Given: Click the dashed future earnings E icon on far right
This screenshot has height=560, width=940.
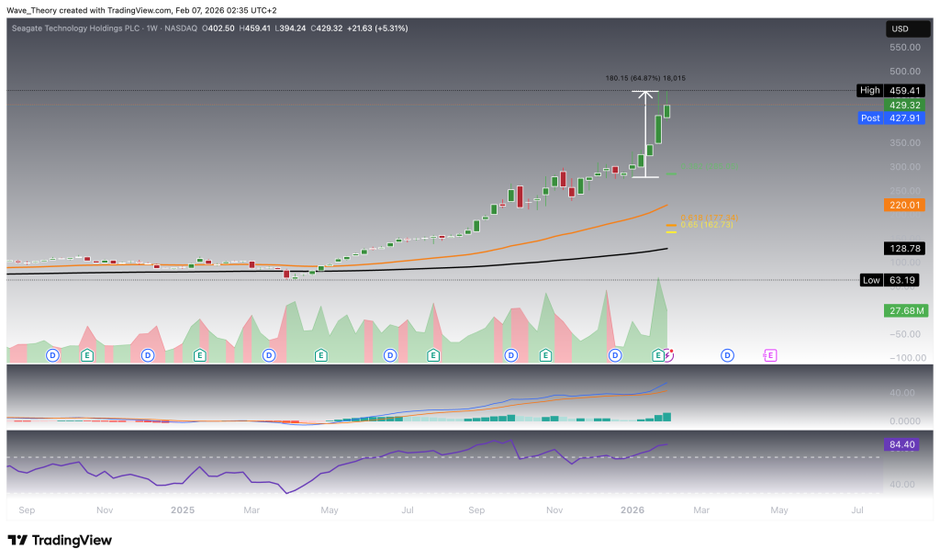Looking at the screenshot, I should 769,353.
